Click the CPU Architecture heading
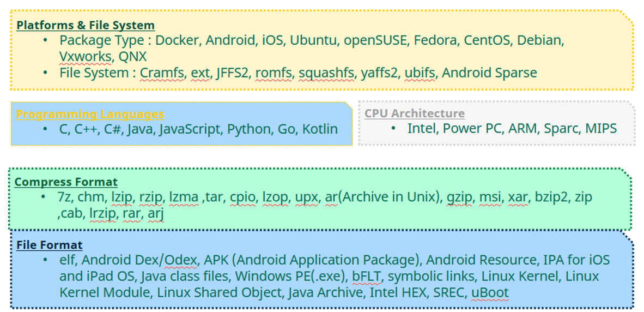This screenshot has width=644, height=312. click(x=415, y=113)
